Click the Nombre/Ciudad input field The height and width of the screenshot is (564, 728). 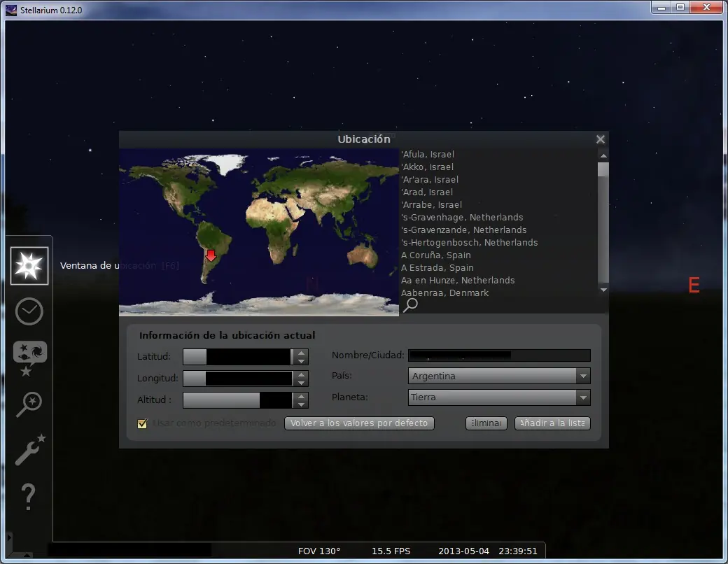click(x=499, y=355)
